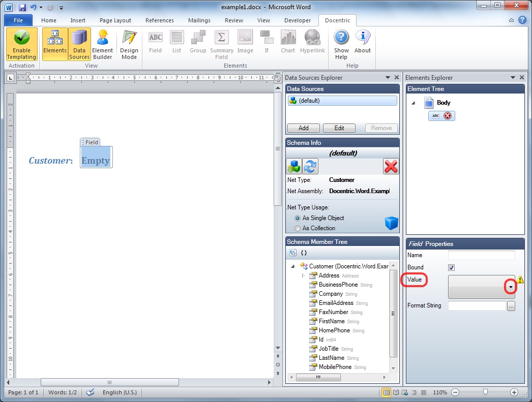Switch to the Mailings tab
The height and width of the screenshot is (402, 532).
click(199, 20)
